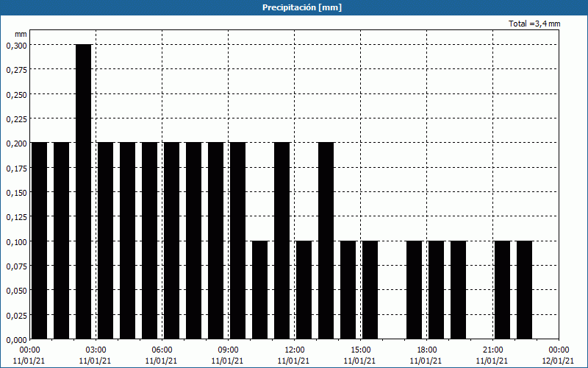Click the 0,100 bar for 10:00–11:00
Image resolution: width=588 pixels, height=368 pixels.
tap(260, 290)
